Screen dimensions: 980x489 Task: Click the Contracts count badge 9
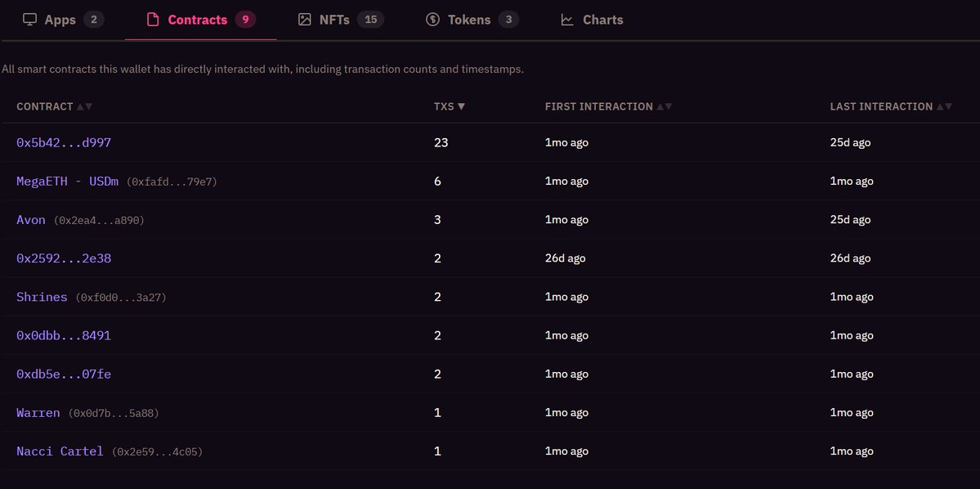pyautogui.click(x=245, y=20)
